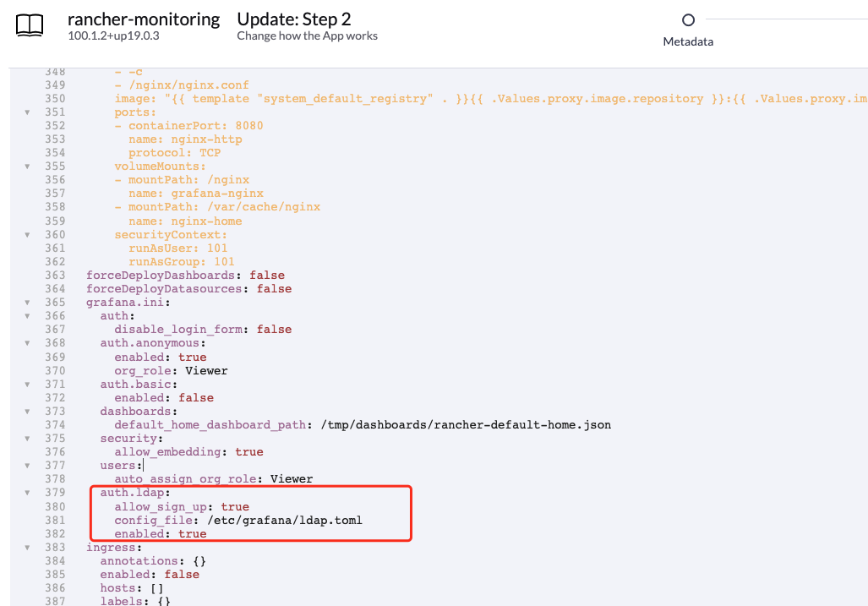Click line number 363 in gutter

(55, 276)
